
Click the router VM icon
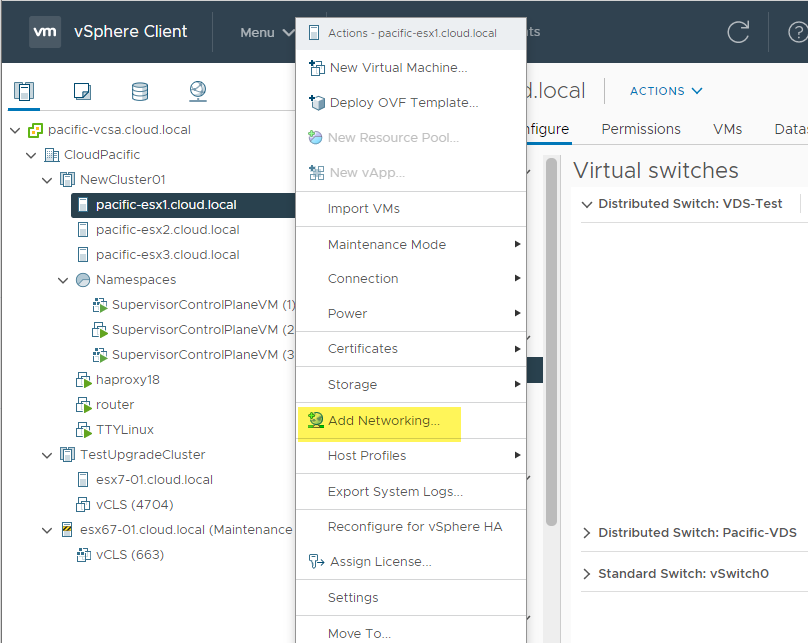pyautogui.click(x=83, y=405)
